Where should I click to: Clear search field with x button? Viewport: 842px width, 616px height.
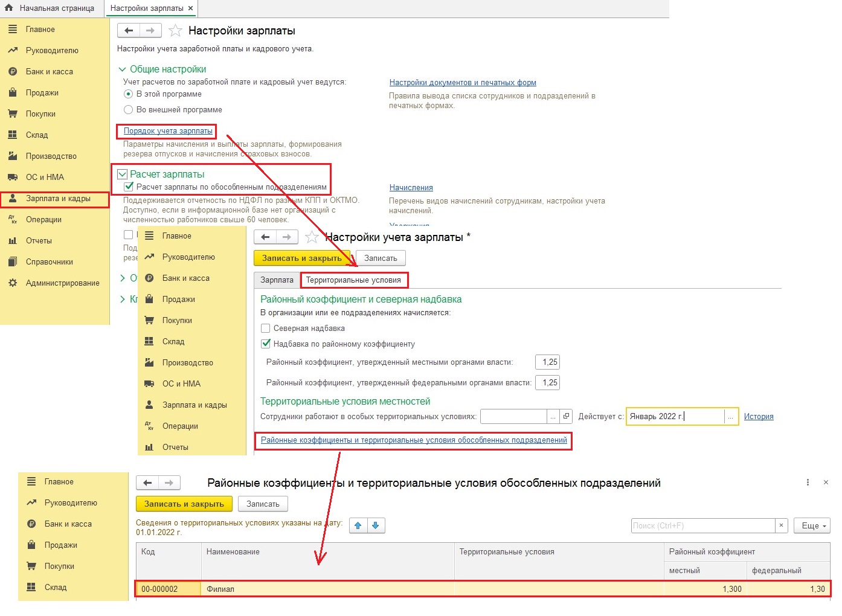(782, 525)
